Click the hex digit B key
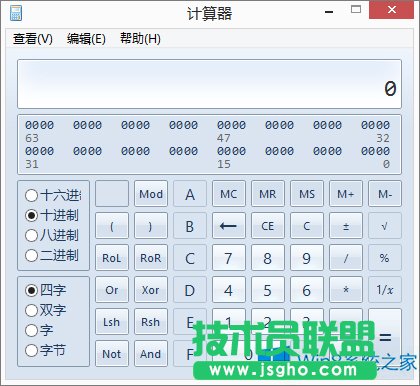Viewport: 420px width, 386px height. 190,226
